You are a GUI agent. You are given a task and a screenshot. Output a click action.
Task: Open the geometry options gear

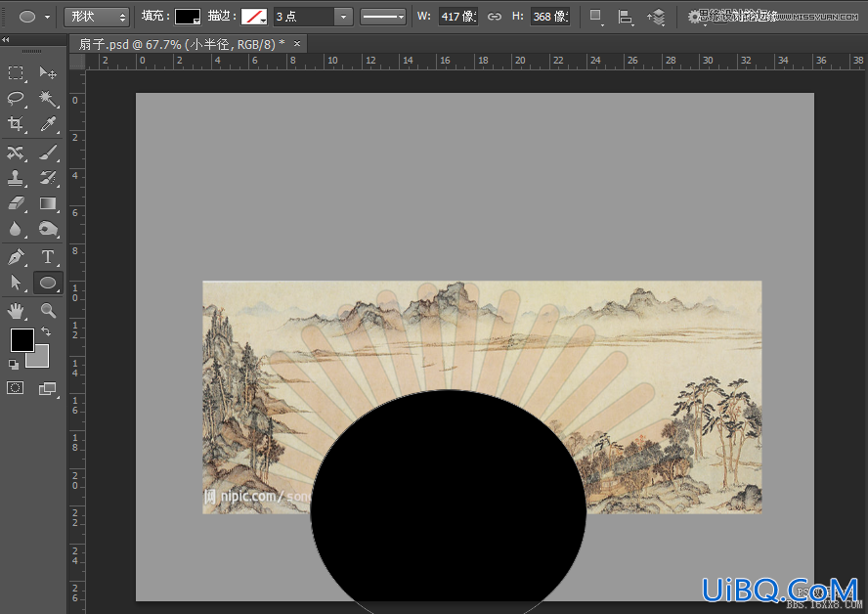click(x=695, y=18)
